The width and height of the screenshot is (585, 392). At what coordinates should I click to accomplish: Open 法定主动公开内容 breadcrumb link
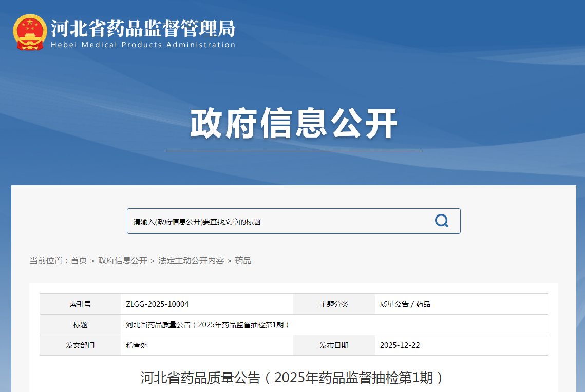191,261
